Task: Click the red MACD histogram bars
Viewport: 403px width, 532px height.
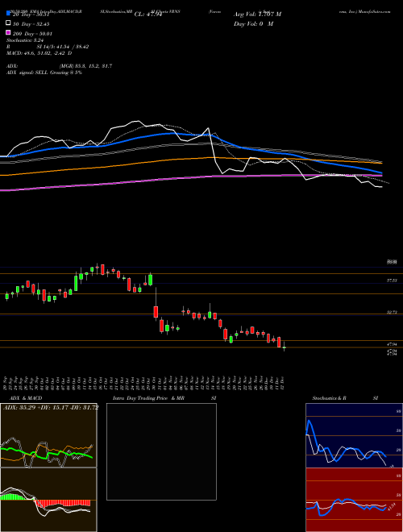Action: [x=63, y=503]
